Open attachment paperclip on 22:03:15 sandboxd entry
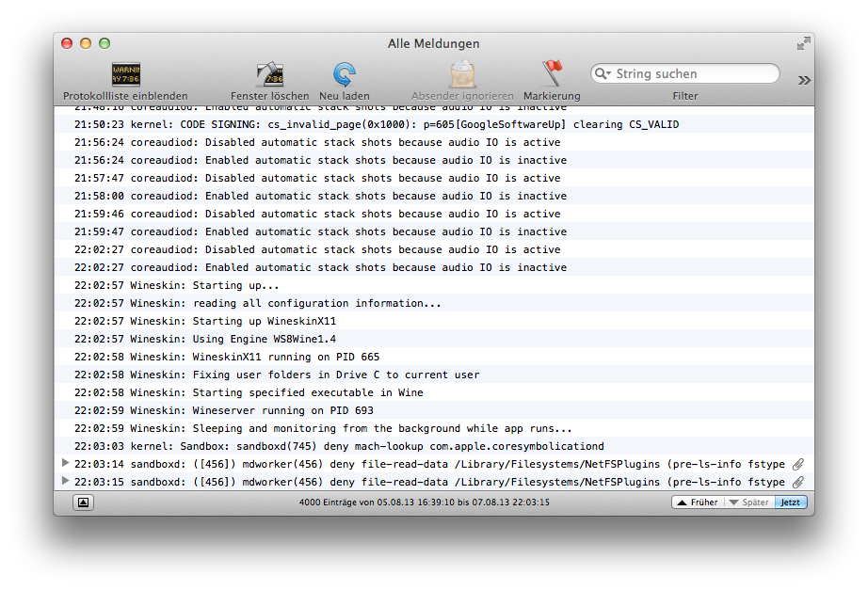 pyautogui.click(x=797, y=482)
